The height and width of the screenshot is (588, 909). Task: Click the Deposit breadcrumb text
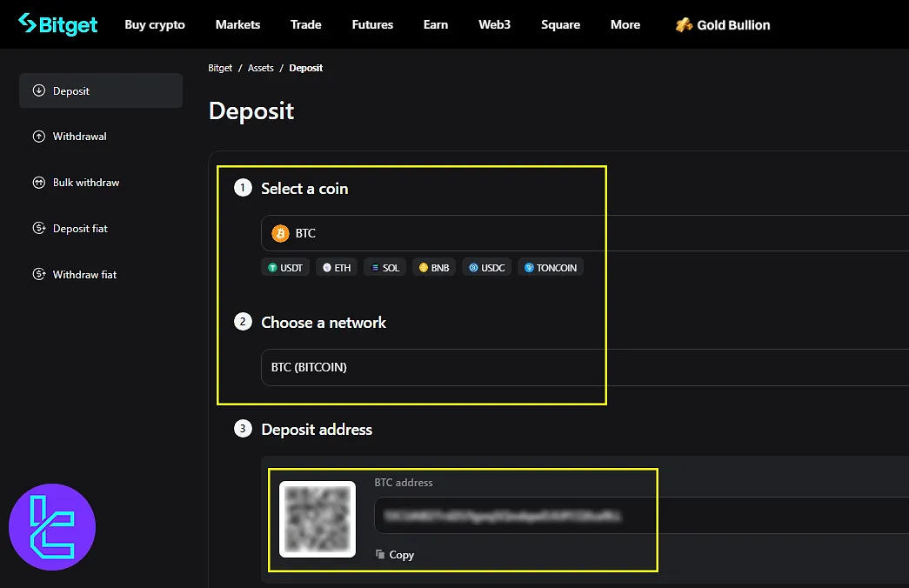click(306, 68)
